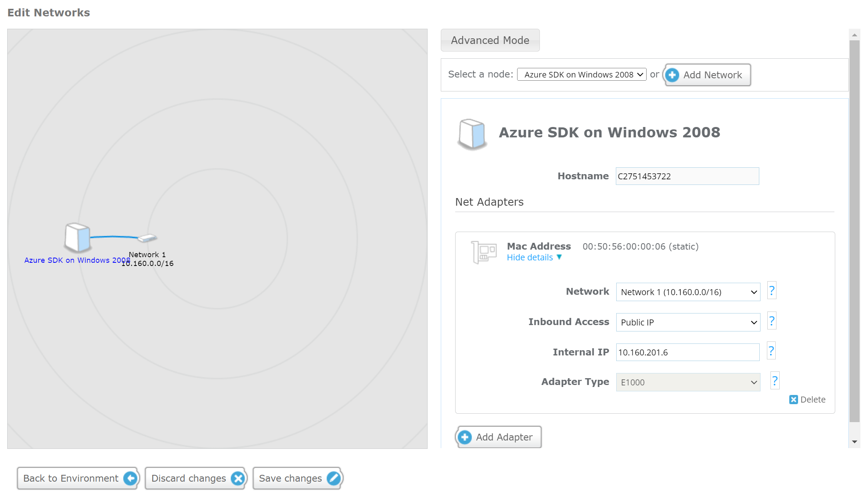The height and width of the screenshot is (496, 868).
Task: Click the help icon beside Inbound Access
Action: pos(771,321)
